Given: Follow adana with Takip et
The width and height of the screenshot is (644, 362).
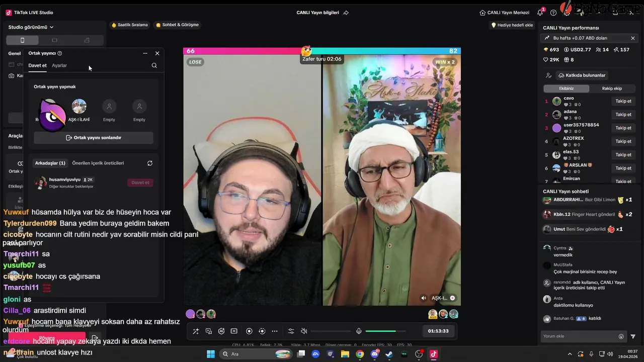Looking at the screenshot, I should (623, 115).
